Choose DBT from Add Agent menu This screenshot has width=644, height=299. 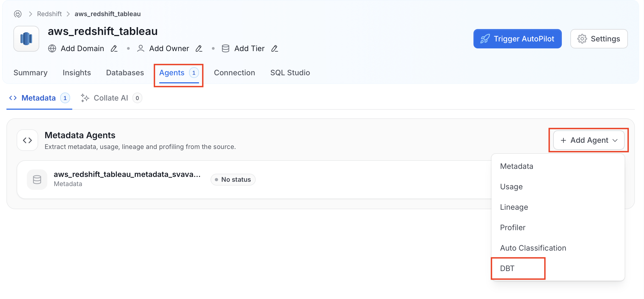click(558, 269)
